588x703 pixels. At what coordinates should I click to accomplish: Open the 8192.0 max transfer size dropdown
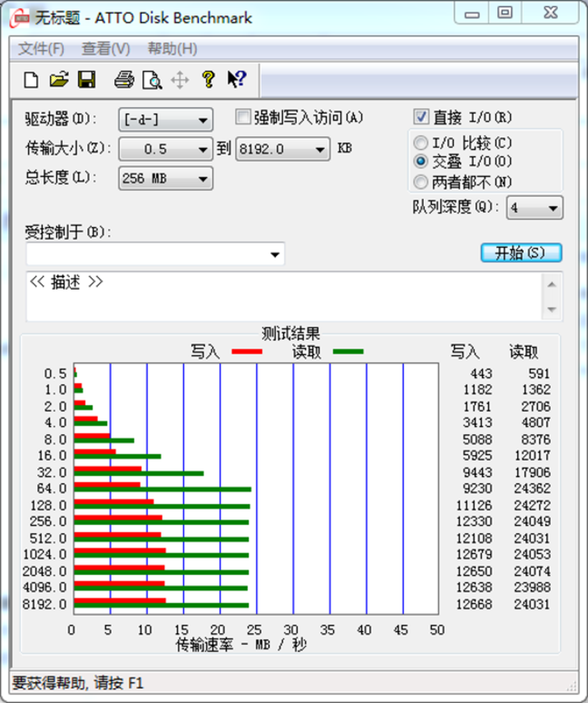283,149
